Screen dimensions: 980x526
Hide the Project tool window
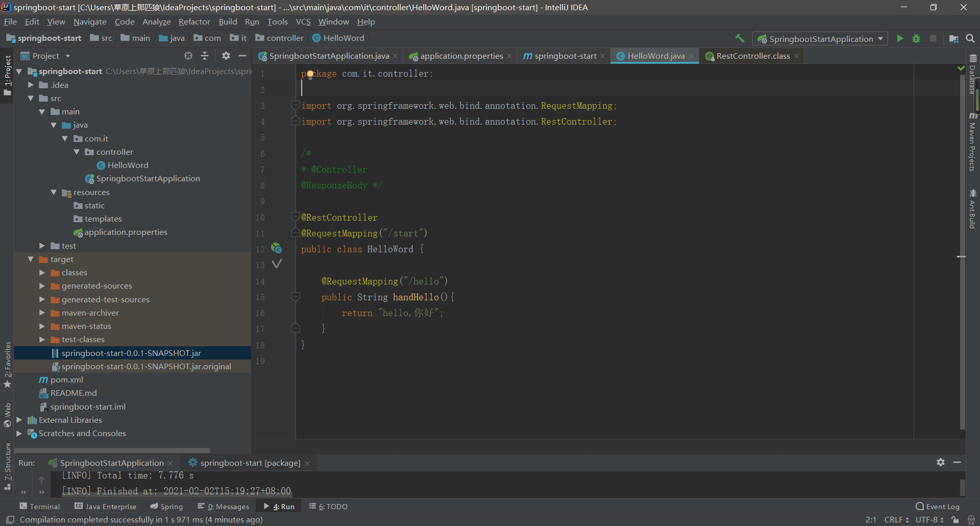pyautogui.click(x=242, y=56)
